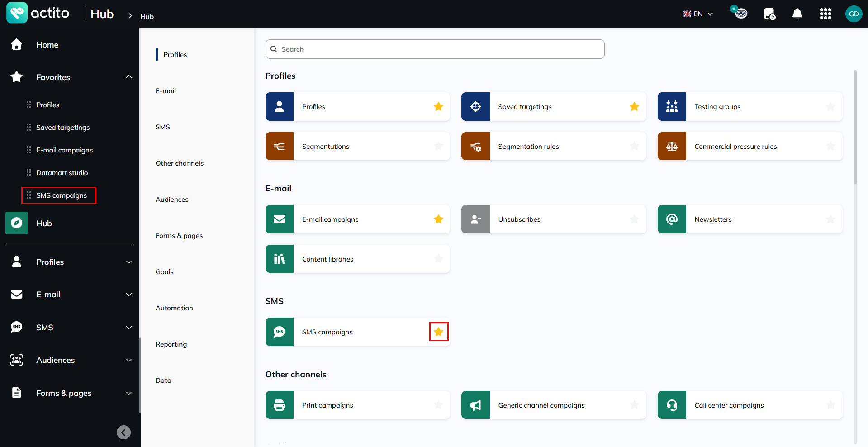Favorite the Commercial pressure rules star
This screenshot has height=447, width=868.
click(x=830, y=146)
